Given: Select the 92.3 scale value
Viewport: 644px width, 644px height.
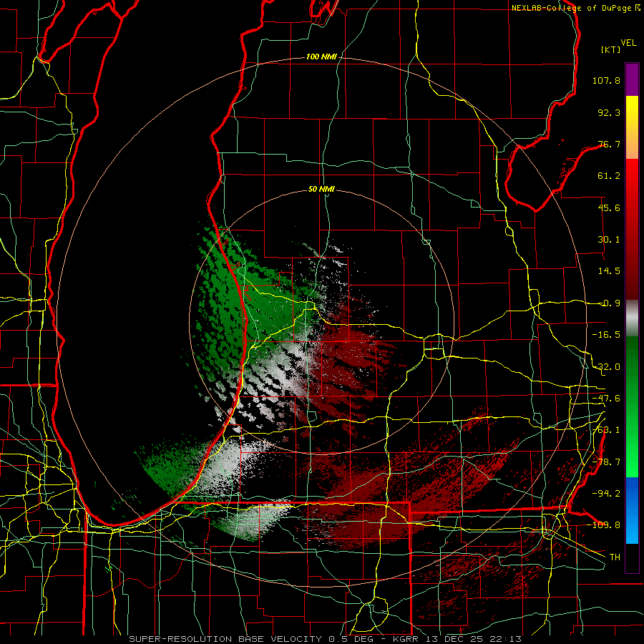Looking at the screenshot, I should click(x=609, y=112).
